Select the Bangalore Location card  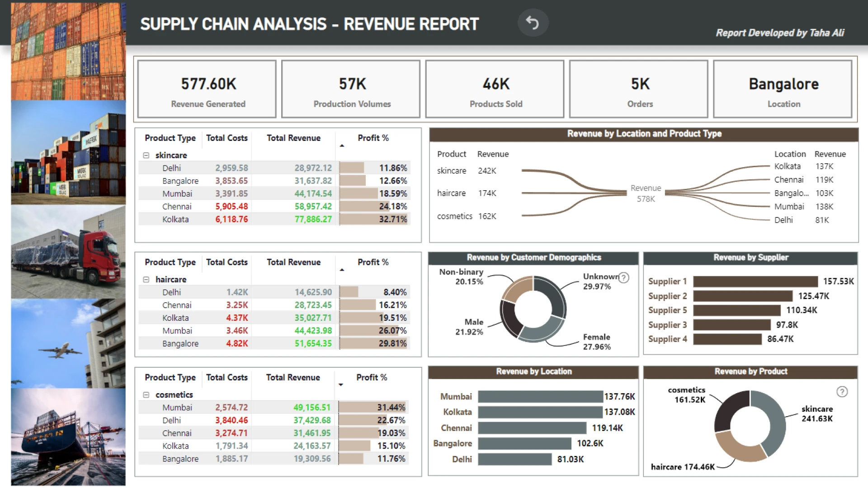pos(783,89)
